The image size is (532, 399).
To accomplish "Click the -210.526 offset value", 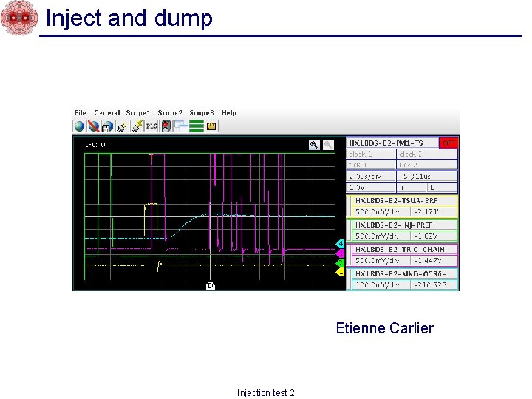I will pyautogui.click(x=434, y=285).
